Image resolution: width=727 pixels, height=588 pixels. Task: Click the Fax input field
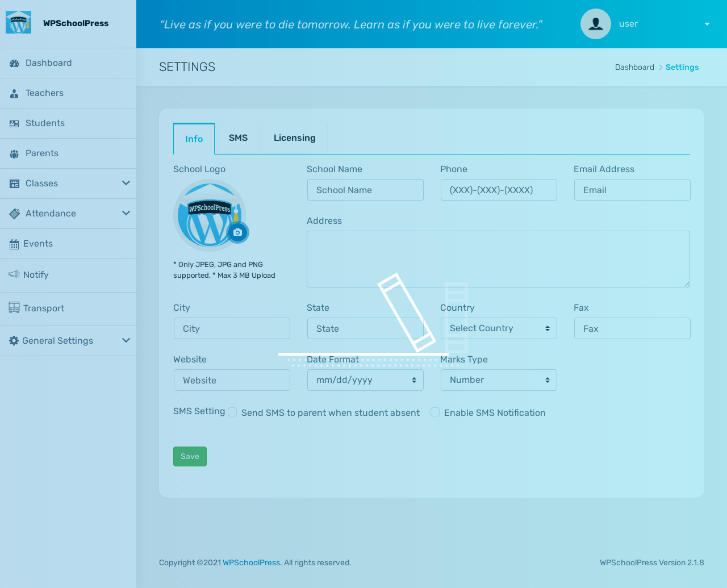tap(632, 328)
